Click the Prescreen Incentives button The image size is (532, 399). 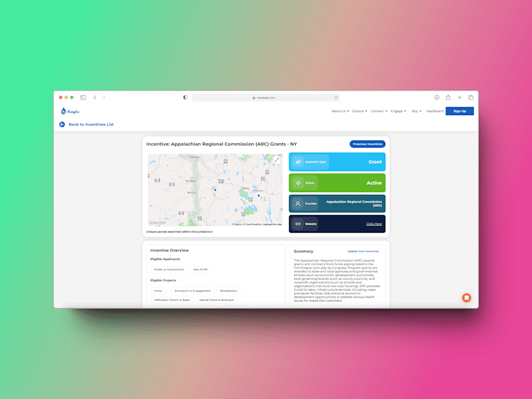click(368, 144)
